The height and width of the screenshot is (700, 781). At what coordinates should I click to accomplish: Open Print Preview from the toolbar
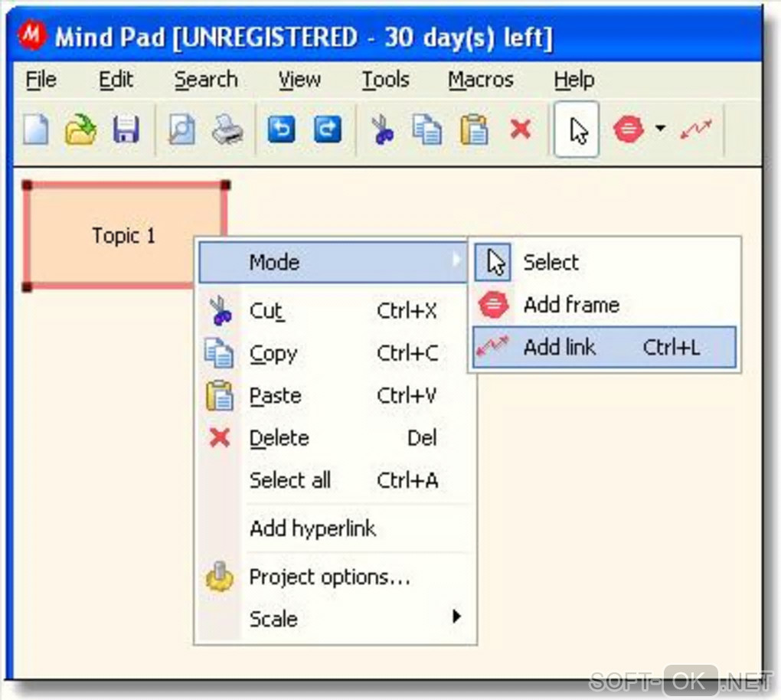point(181,129)
